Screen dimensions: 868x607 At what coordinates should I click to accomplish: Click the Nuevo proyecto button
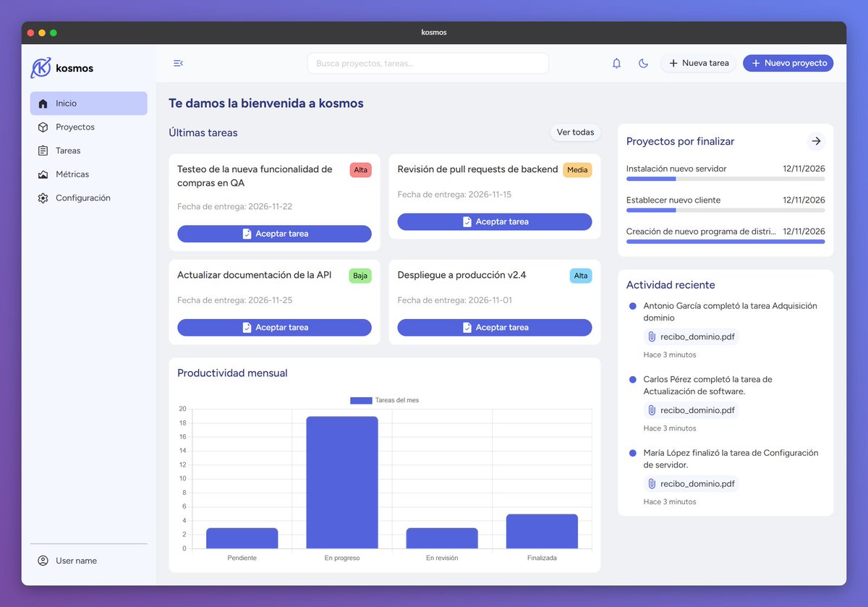click(788, 63)
